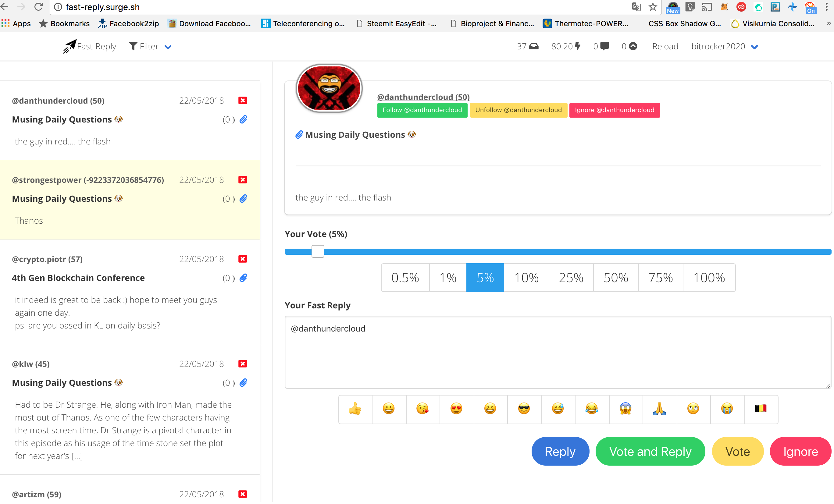Click the thumbs up emoji button
The image size is (834, 504).
point(355,409)
